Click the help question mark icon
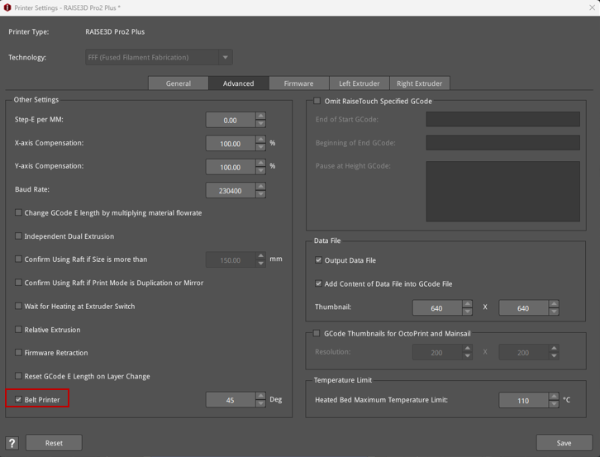Image resolution: width=600 pixels, height=457 pixels. 11,442
